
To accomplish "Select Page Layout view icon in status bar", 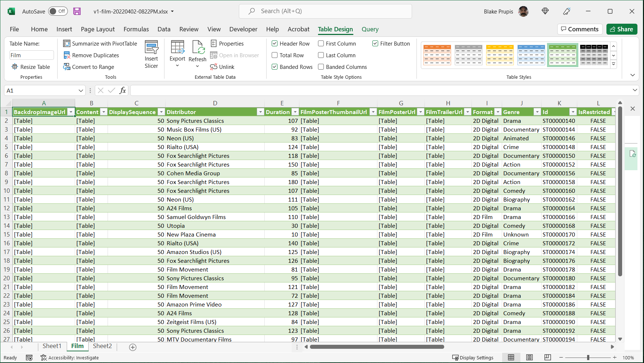I will pyautogui.click(x=529, y=358).
